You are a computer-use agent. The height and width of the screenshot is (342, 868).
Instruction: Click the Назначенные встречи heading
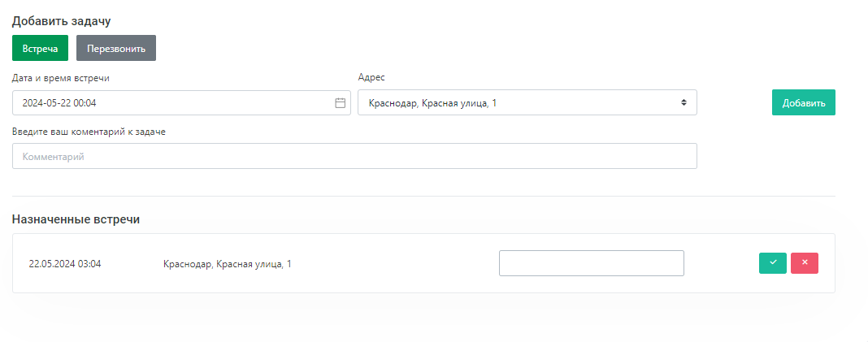pos(76,219)
